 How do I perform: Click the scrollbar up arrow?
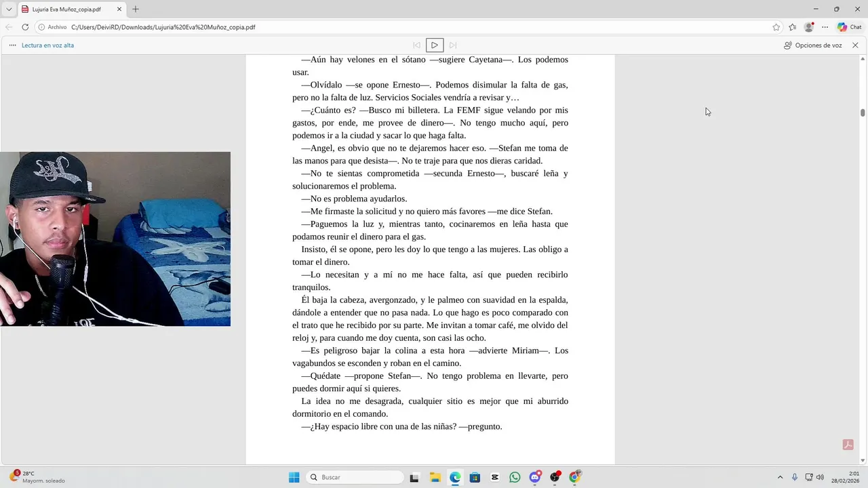(863, 59)
